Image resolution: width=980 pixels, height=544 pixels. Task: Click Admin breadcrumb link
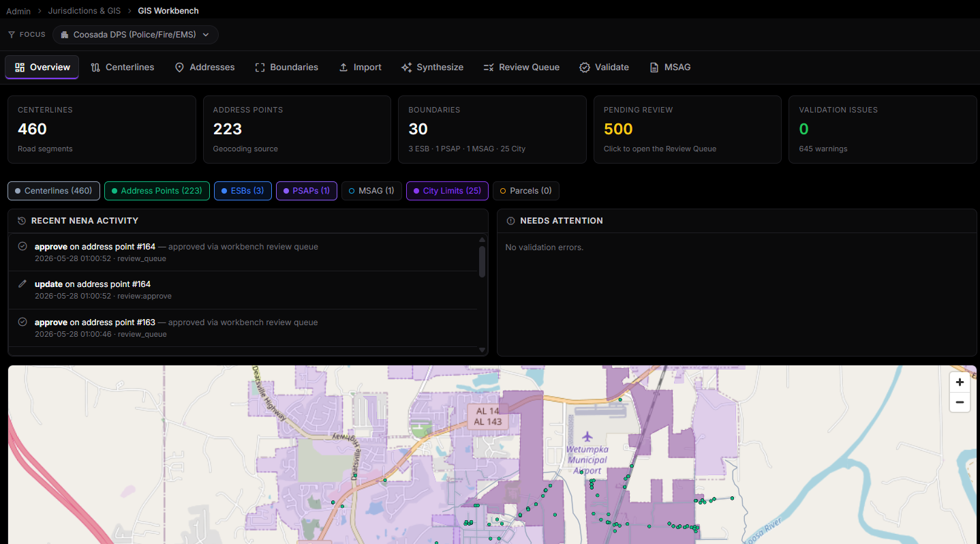18,11
